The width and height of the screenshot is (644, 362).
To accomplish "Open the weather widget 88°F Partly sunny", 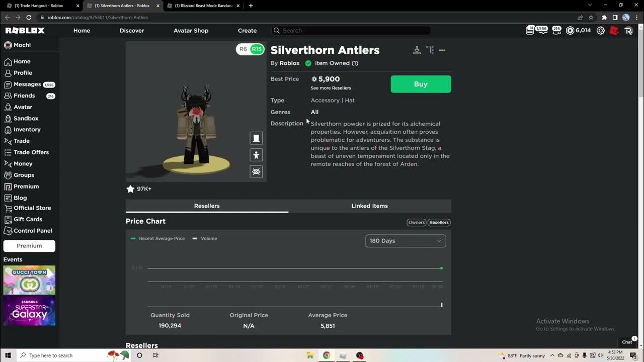I will point(521,355).
